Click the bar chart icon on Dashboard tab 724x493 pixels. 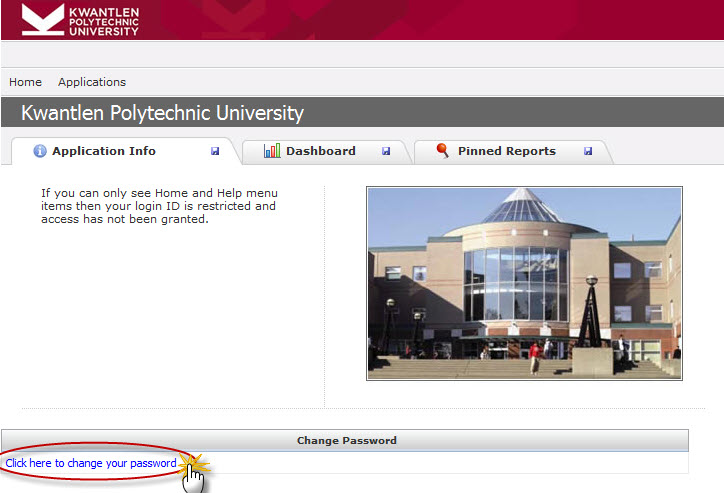point(272,151)
